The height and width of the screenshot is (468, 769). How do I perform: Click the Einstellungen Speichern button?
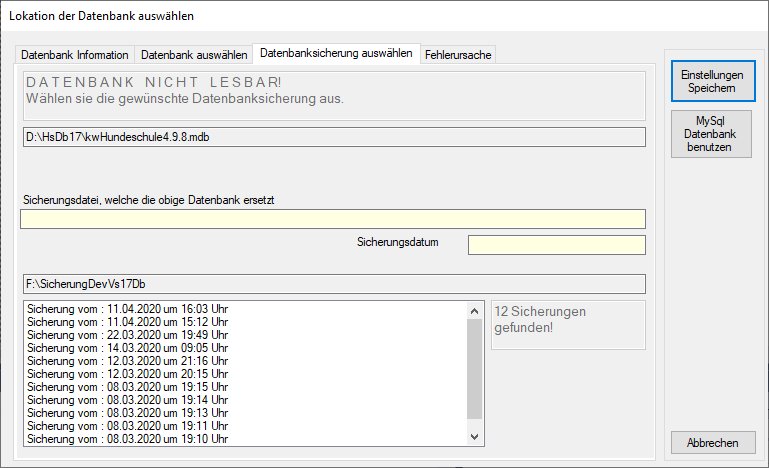click(711, 81)
